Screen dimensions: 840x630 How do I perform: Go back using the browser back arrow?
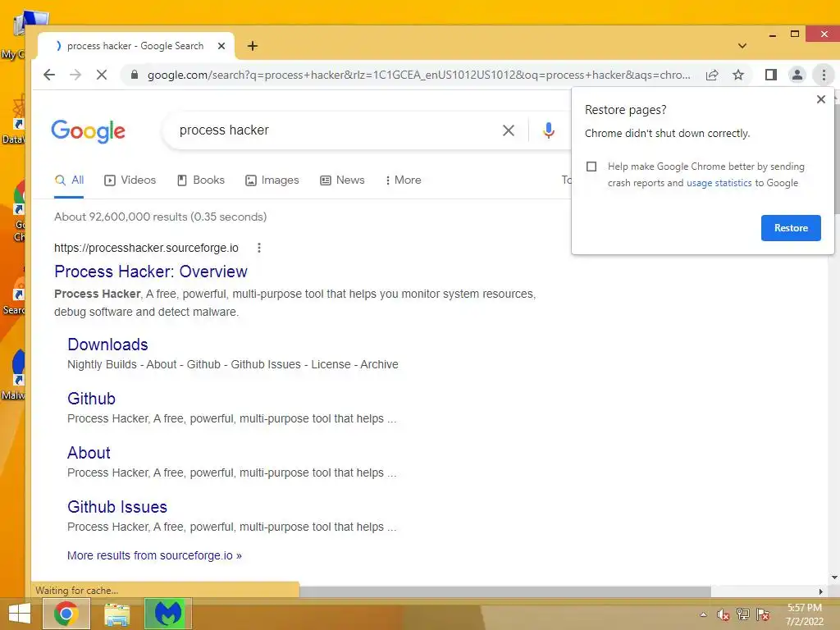(49, 75)
